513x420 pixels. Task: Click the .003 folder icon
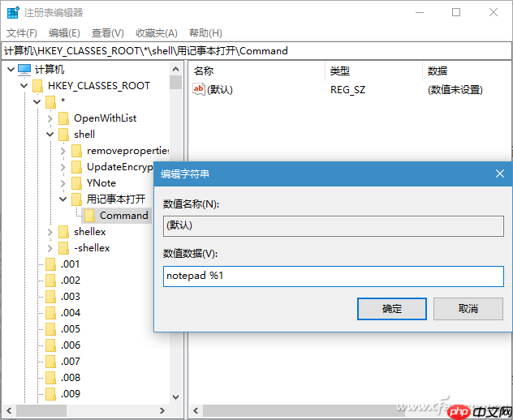[50, 297]
